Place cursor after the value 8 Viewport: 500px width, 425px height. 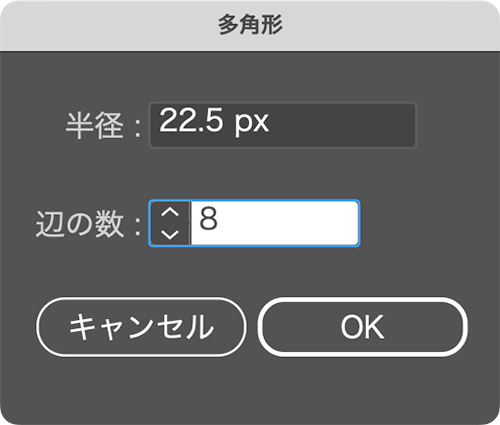220,220
